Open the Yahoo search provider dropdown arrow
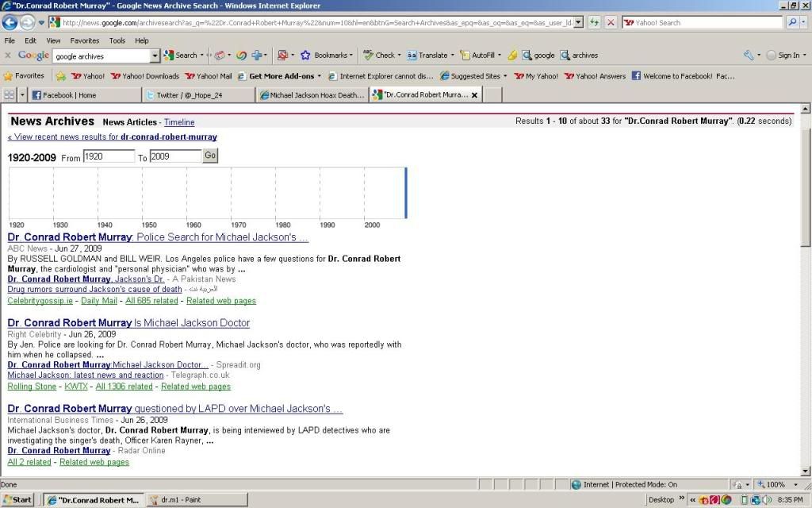This screenshot has width=812, height=508. pos(804,22)
